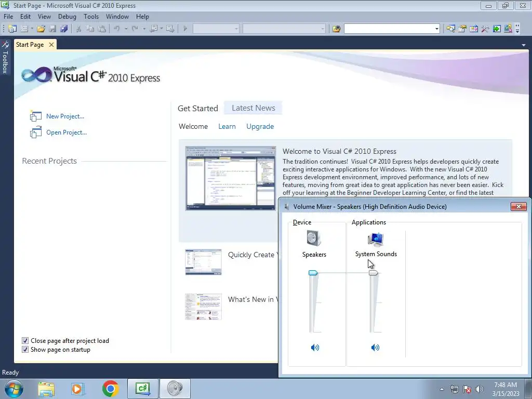The width and height of the screenshot is (532, 399).
Task: Open the Upgrade section link
Action: point(260,126)
